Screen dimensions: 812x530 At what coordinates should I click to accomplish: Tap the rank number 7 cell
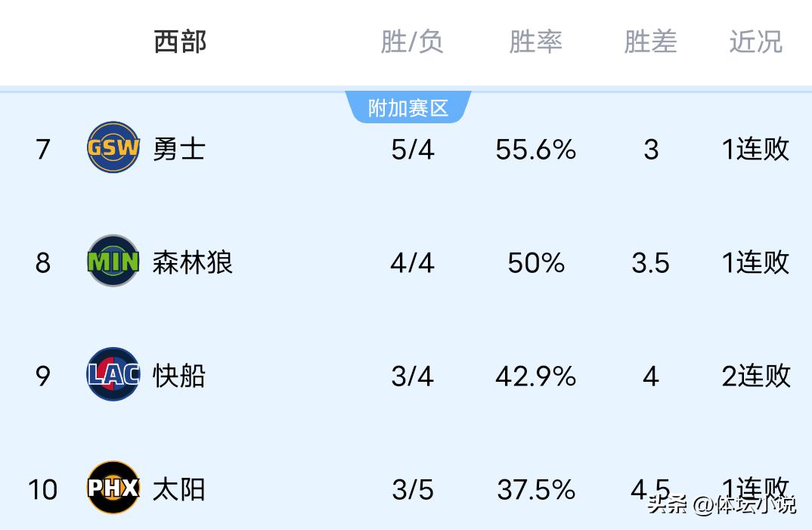[43, 150]
